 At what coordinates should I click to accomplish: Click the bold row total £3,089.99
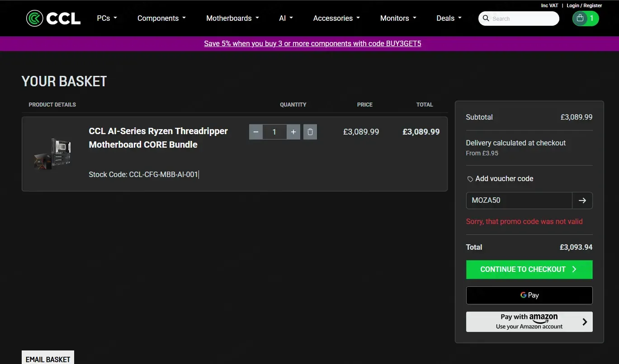421,132
